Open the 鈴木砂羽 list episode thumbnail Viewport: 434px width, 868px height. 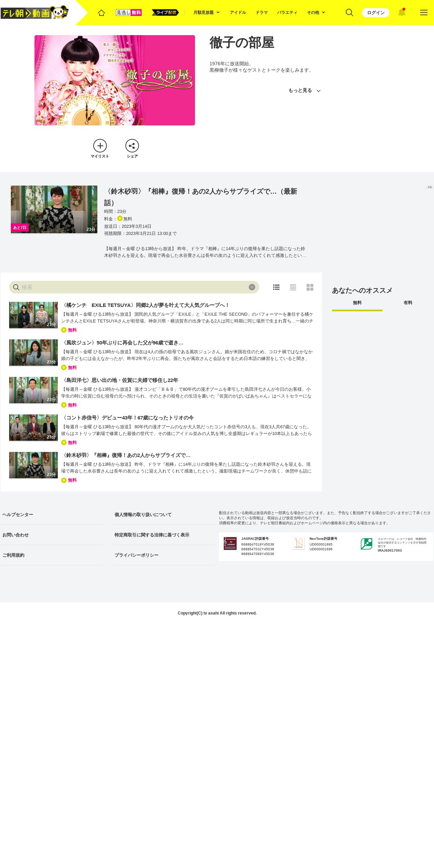(x=33, y=465)
